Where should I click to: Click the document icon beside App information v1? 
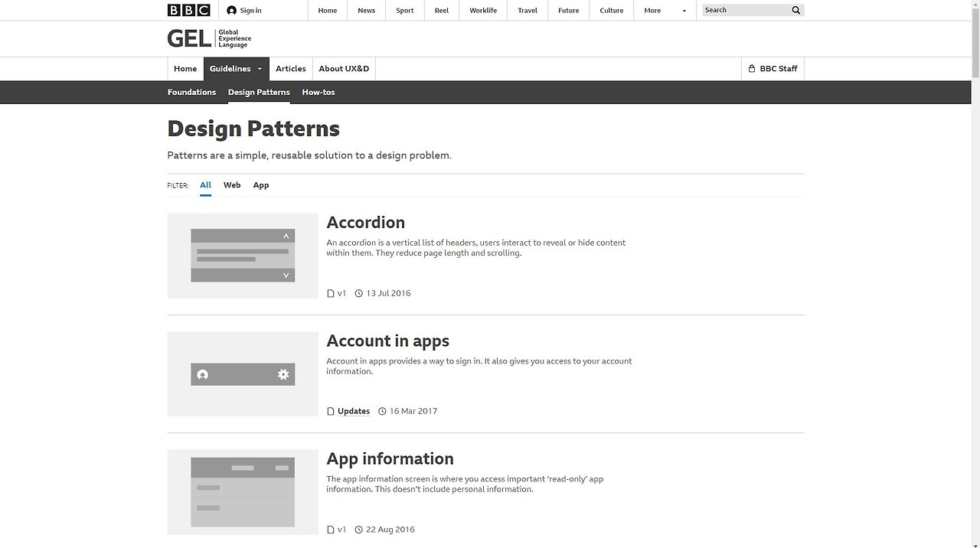point(331,530)
